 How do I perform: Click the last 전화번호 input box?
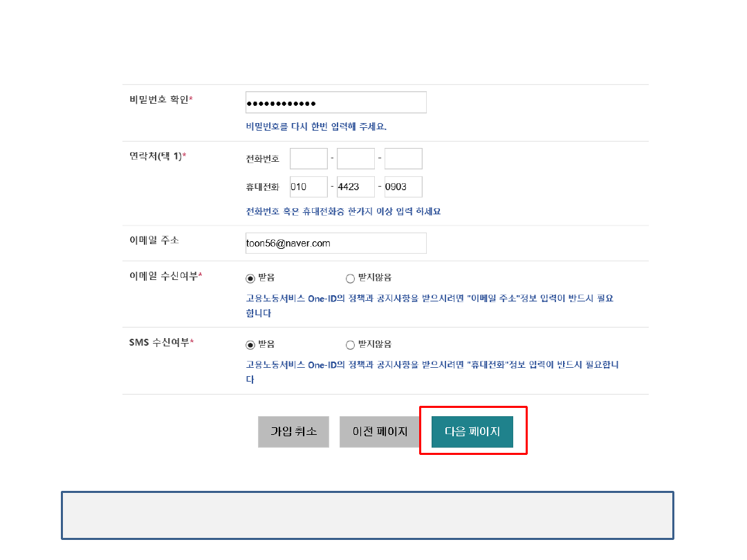[403, 159]
